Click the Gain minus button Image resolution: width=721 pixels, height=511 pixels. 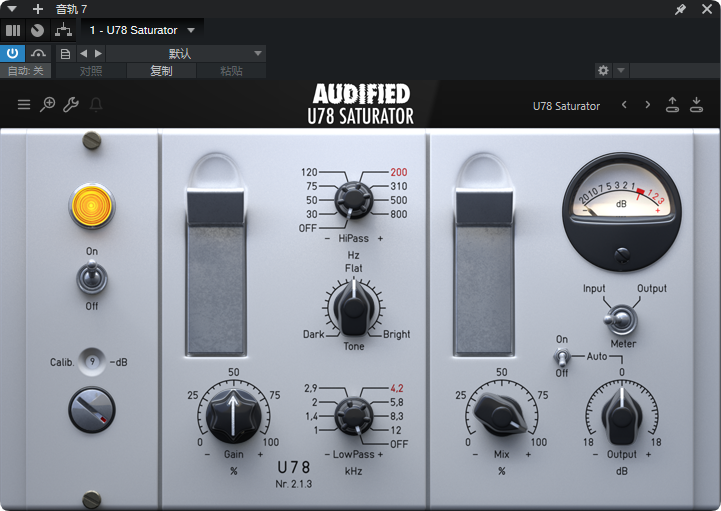coord(207,454)
